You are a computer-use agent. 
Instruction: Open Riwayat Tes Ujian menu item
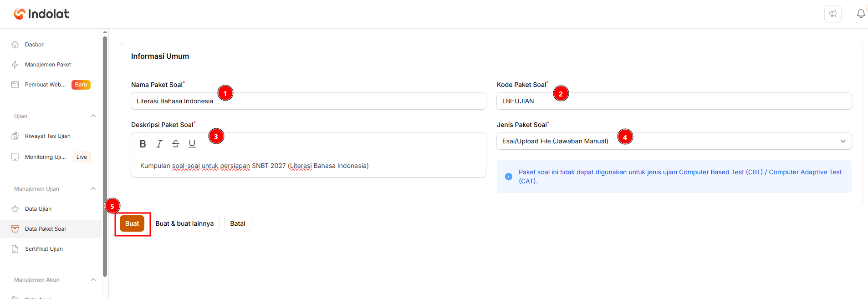pos(51,136)
